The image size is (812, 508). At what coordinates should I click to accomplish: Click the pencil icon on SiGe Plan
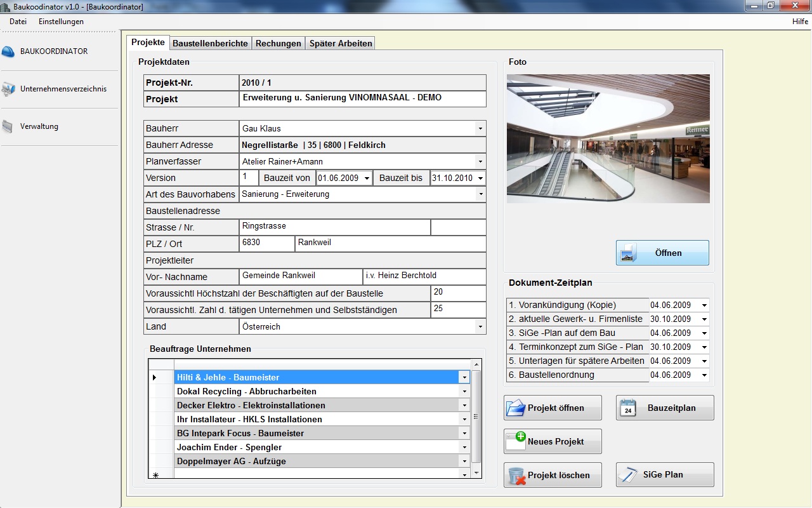click(x=628, y=475)
